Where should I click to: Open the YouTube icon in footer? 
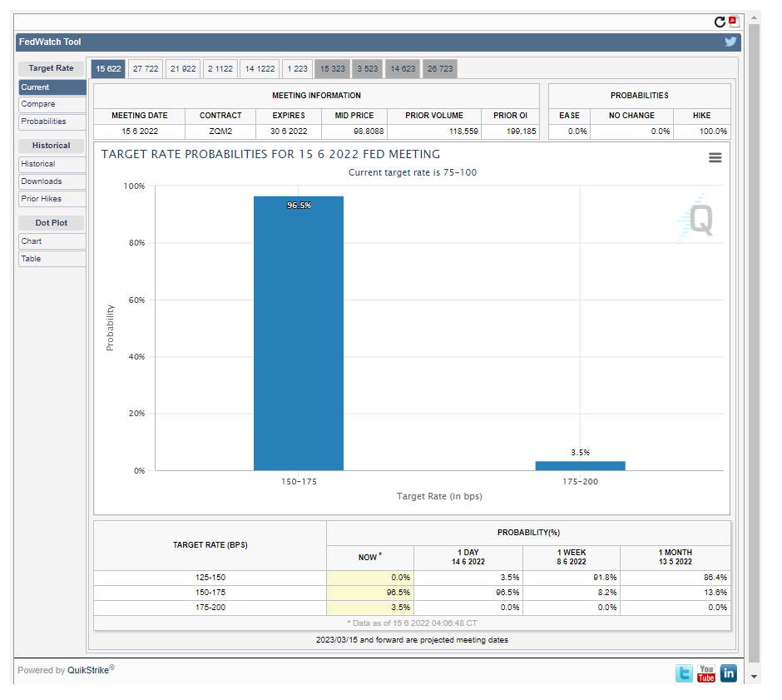pos(706,673)
